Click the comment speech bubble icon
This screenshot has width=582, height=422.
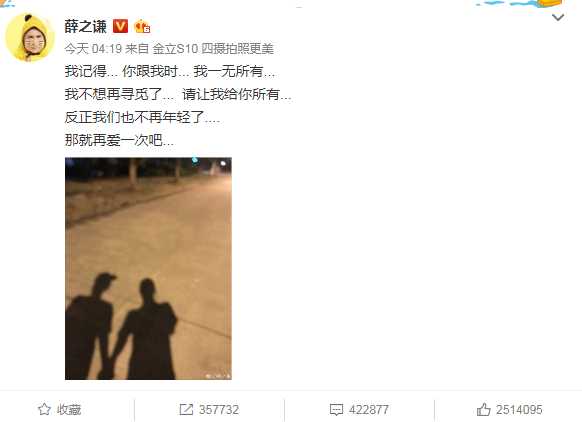pos(336,410)
